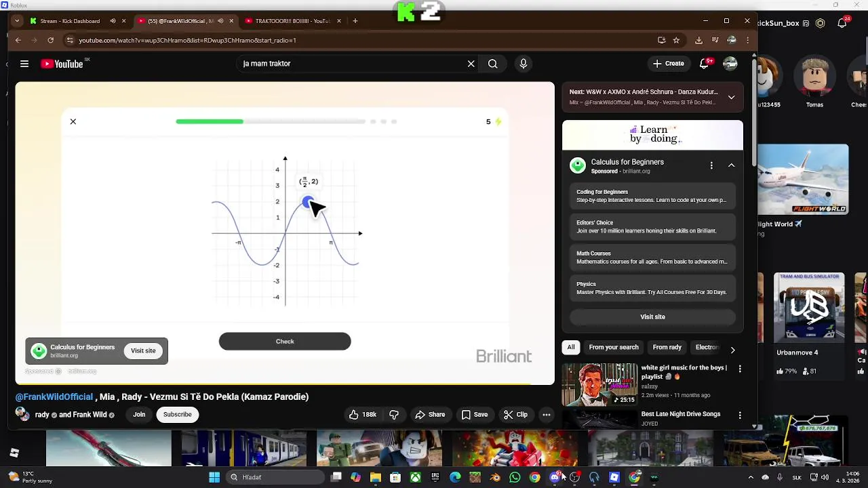This screenshot has width=868, height=488.
Task: Open the YouTube guide hamburger menu
Action: 24,64
